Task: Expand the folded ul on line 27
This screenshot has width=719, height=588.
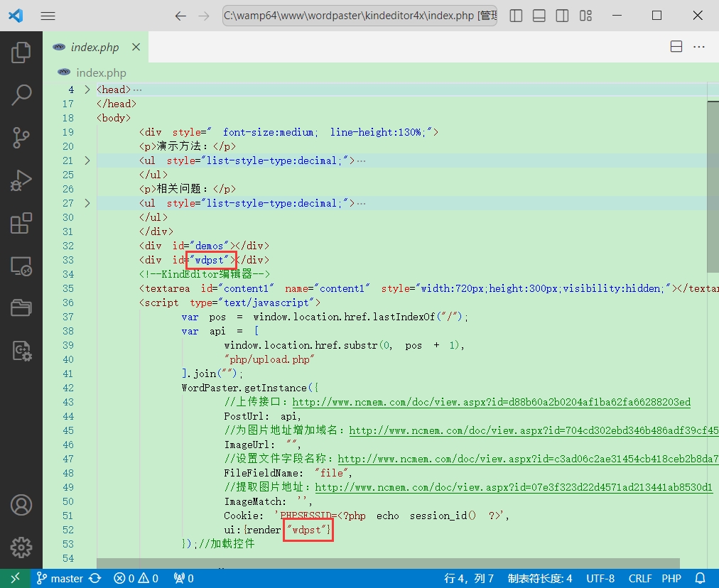Action: pyautogui.click(x=87, y=203)
